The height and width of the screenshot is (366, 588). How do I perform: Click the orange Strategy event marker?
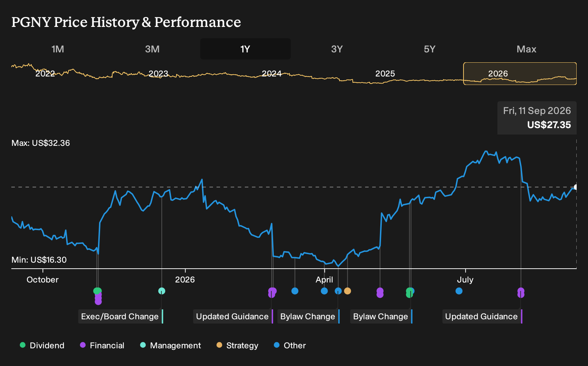348,291
